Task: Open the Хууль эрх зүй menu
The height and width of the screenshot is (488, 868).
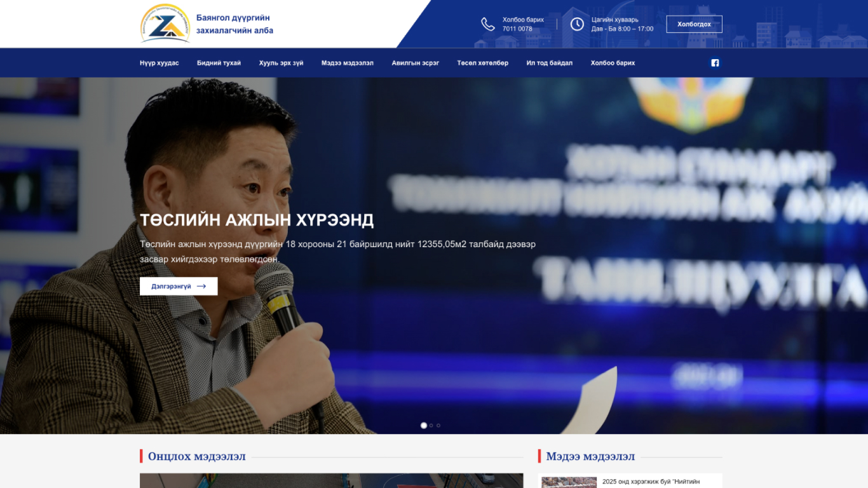Action: click(281, 63)
